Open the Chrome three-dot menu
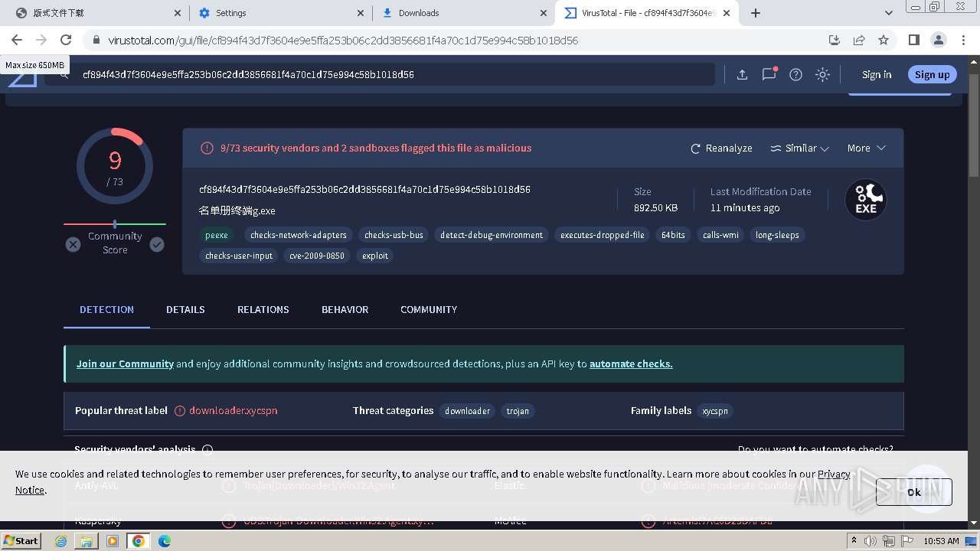 tap(963, 40)
